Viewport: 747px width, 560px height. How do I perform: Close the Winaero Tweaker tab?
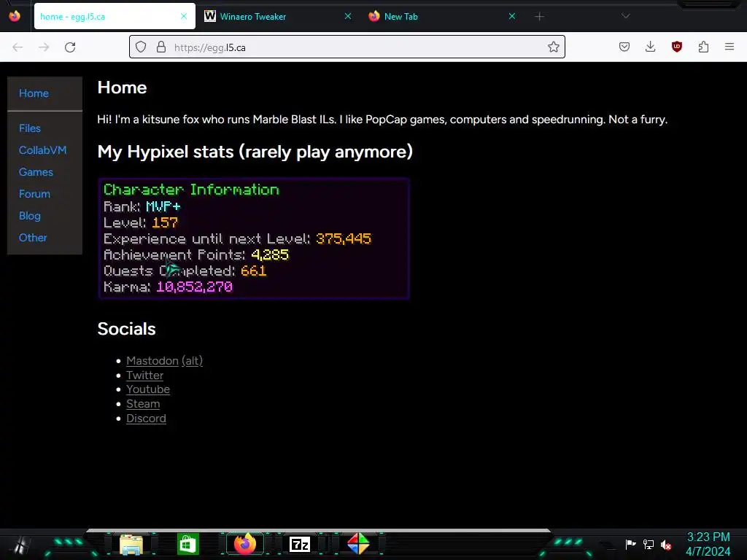[x=348, y=16]
